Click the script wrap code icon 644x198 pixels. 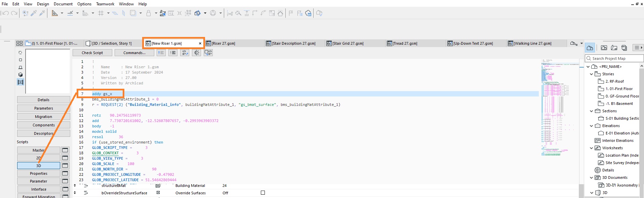click(x=185, y=53)
